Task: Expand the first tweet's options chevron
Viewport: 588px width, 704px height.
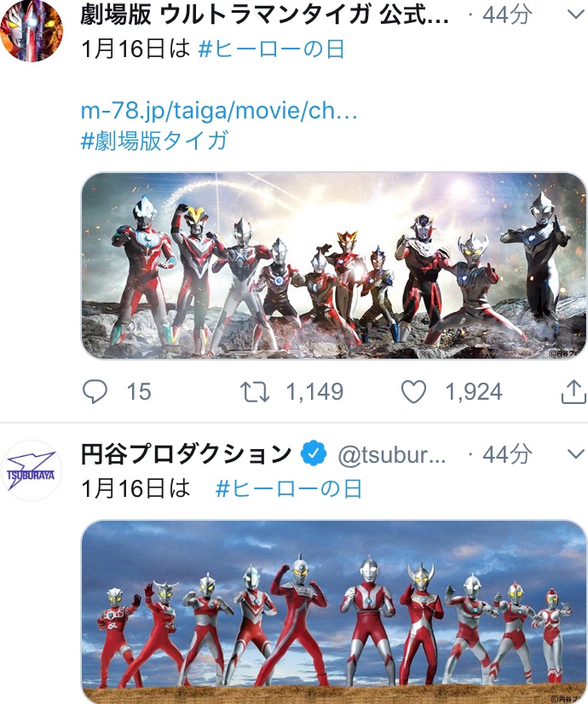Action: tap(576, 14)
